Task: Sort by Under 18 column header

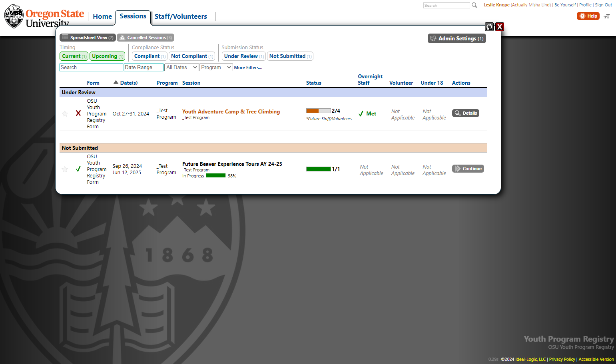Action: pyautogui.click(x=432, y=83)
